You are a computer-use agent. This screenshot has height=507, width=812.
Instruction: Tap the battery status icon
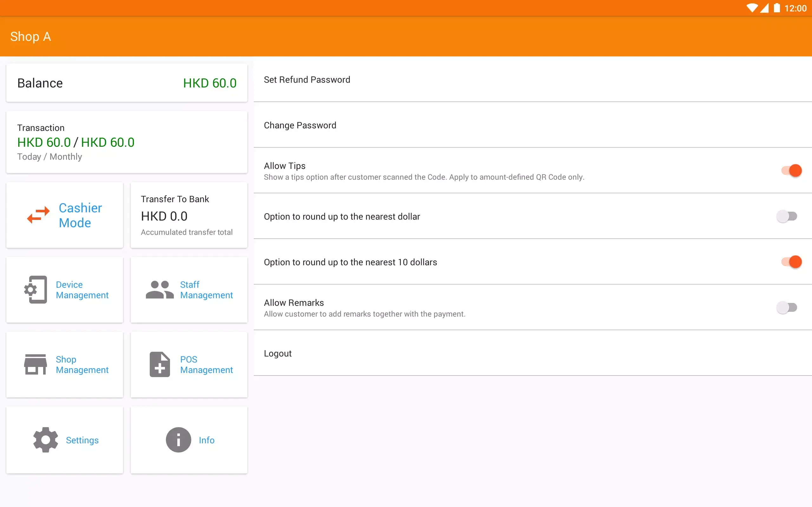tap(777, 8)
